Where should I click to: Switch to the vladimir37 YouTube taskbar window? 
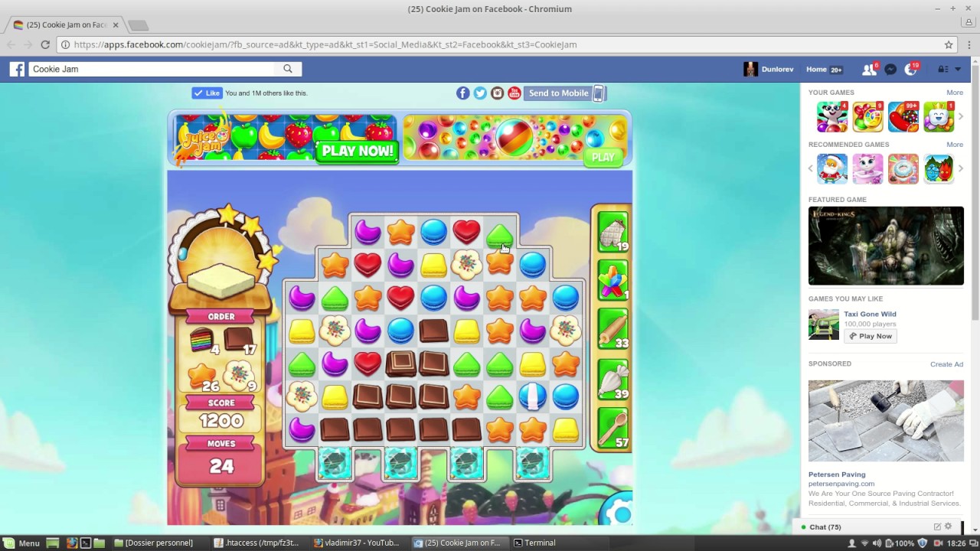point(357,543)
